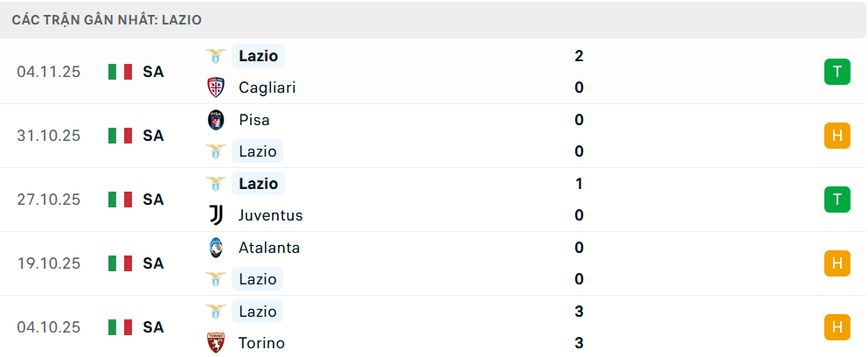Click orange H badge for Torino match
Image resolution: width=868 pixels, height=357 pixels.
tap(837, 327)
